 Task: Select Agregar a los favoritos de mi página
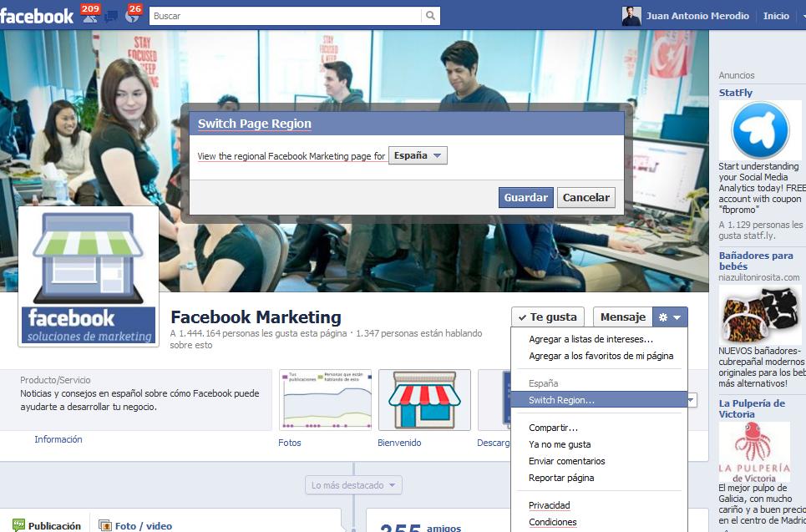coord(601,356)
